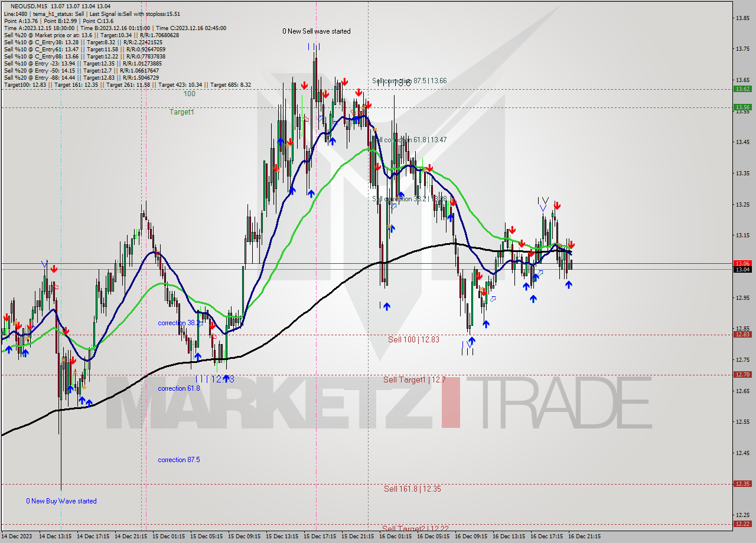Click the 12.22 price tag on axis

tap(742, 524)
